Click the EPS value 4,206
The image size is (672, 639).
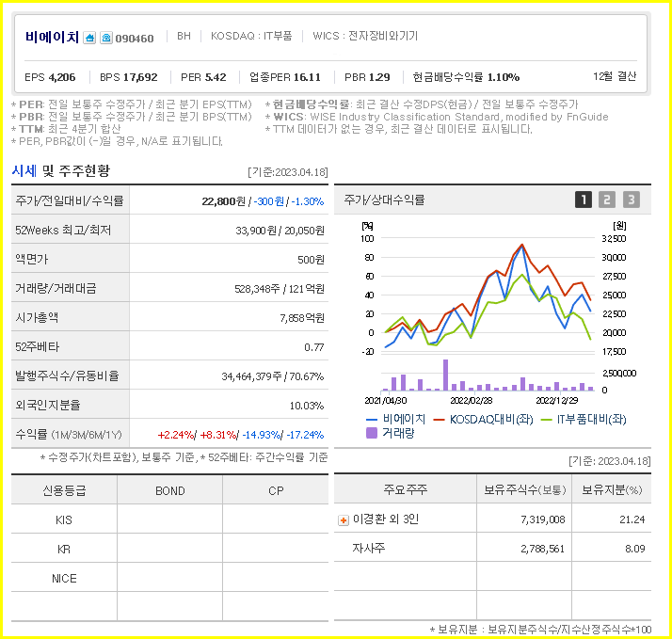coord(62,77)
